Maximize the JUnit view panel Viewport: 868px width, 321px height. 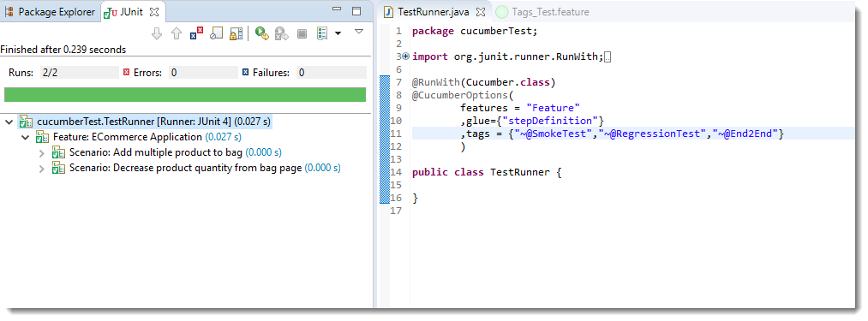pos(356,11)
